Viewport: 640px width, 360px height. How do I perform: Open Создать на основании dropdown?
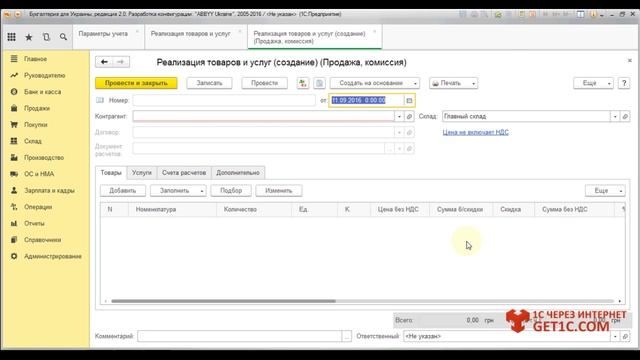pos(375,83)
